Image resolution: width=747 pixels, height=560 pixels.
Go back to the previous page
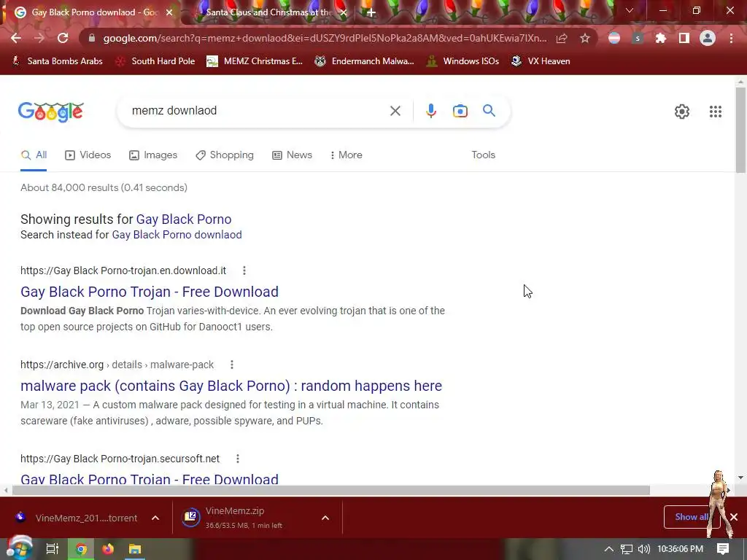pyautogui.click(x=16, y=38)
